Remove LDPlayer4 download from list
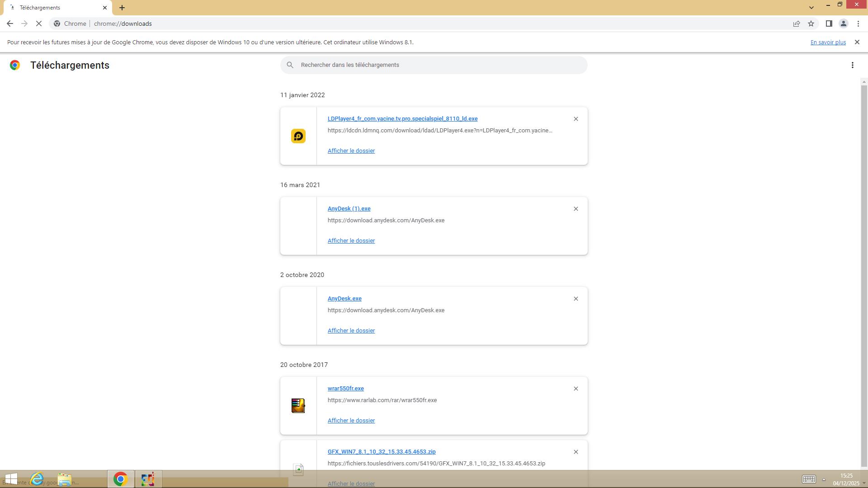 click(576, 119)
